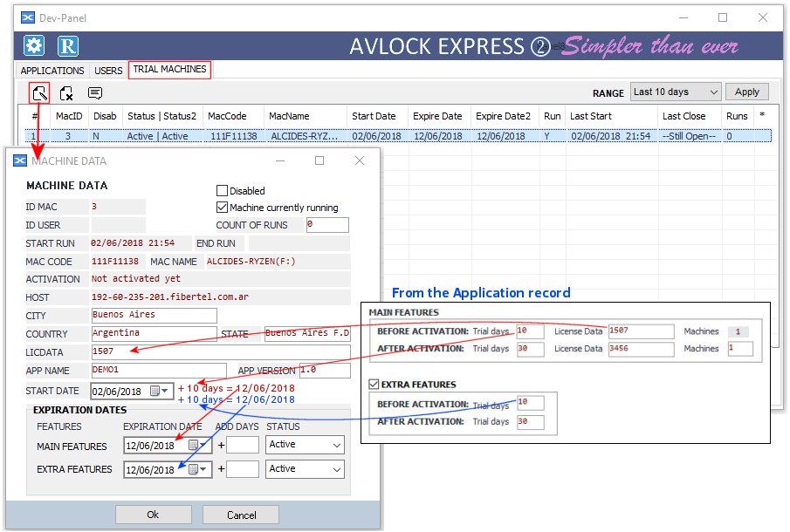Screen dimensions: 790x532
Task: Click the Dev-Panel title bar app icon
Action: click(28, 17)
